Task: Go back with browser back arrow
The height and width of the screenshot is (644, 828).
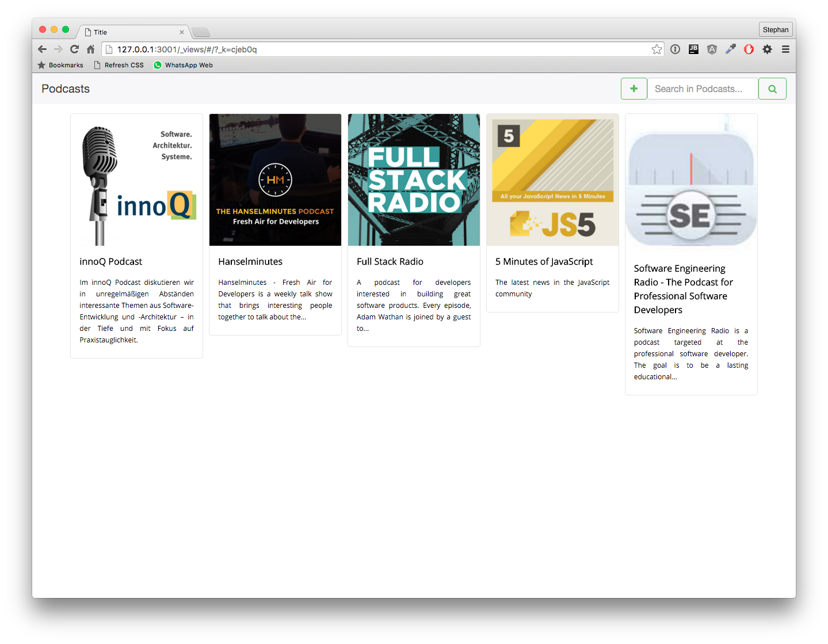Action: pyautogui.click(x=42, y=49)
